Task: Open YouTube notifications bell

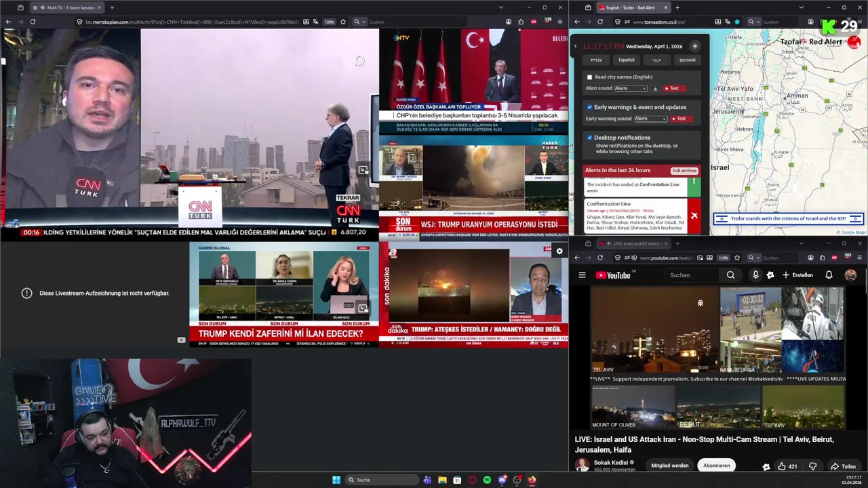Action: 829,275
